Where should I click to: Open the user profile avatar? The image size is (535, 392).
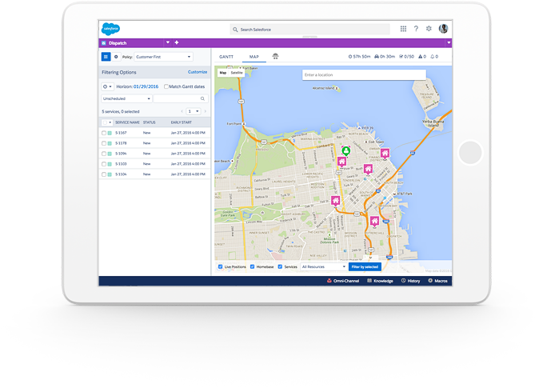point(443,29)
